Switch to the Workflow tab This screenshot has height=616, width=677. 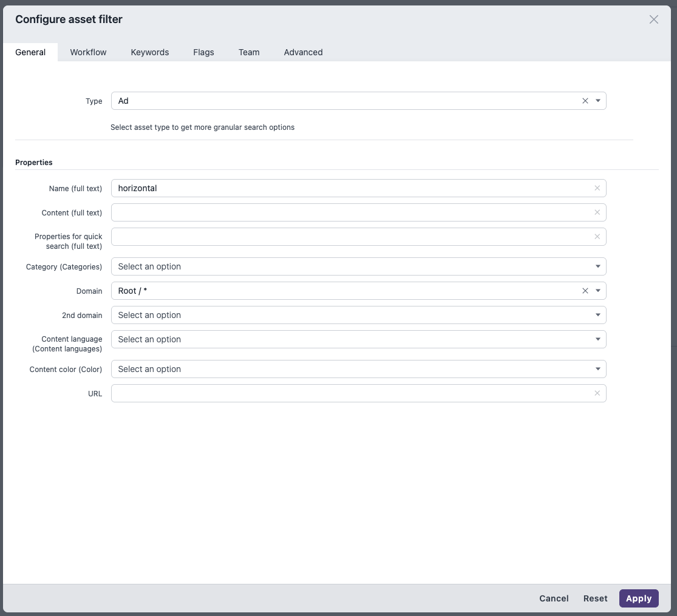pyautogui.click(x=88, y=52)
